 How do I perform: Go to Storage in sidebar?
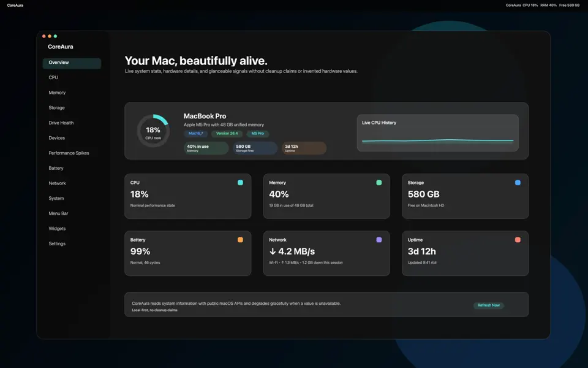[x=56, y=108]
